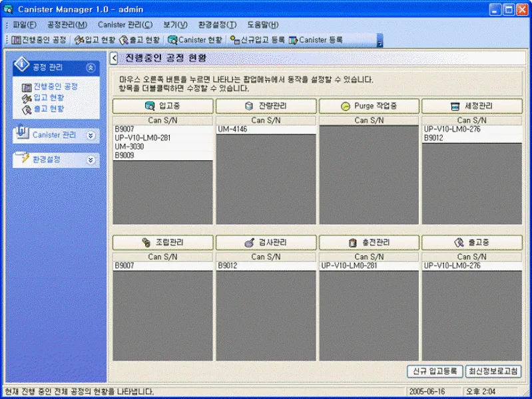Open the Canister 관리(C) menu
Image resolution: width=532 pixels, height=399 pixels.
coord(125,25)
